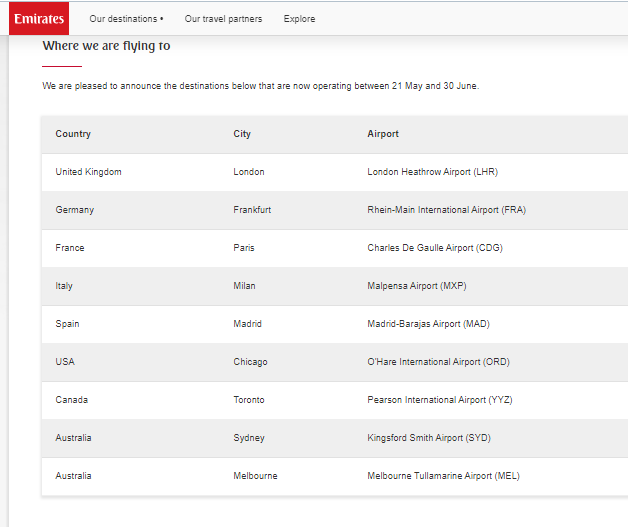Click the Airport column header
The height and width of the screenshot is (527, 628).
[x=383, y=134]
